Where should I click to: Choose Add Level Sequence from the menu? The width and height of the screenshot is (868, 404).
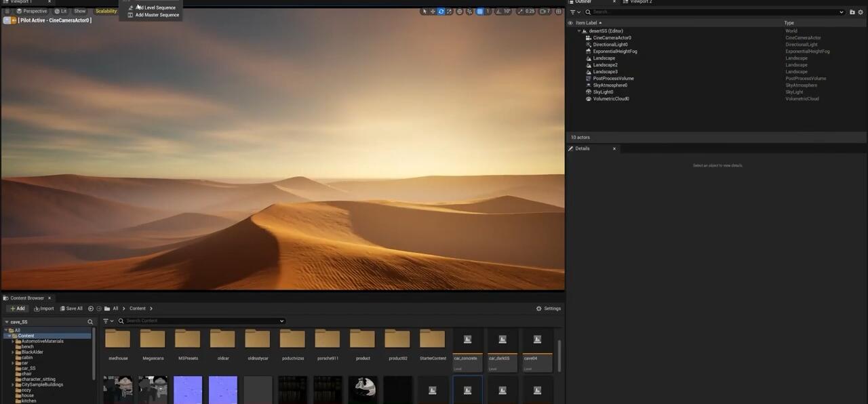coord(153,7)
